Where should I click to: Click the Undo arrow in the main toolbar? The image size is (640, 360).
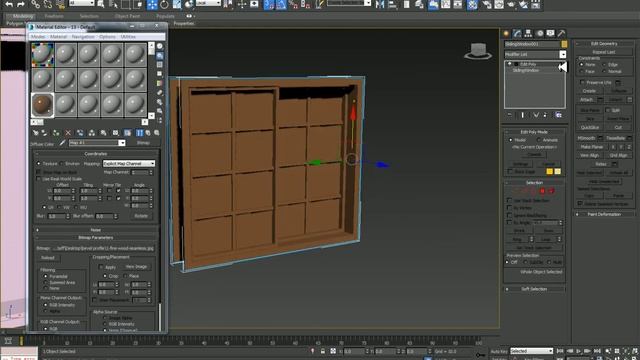(x=9, y=4)
